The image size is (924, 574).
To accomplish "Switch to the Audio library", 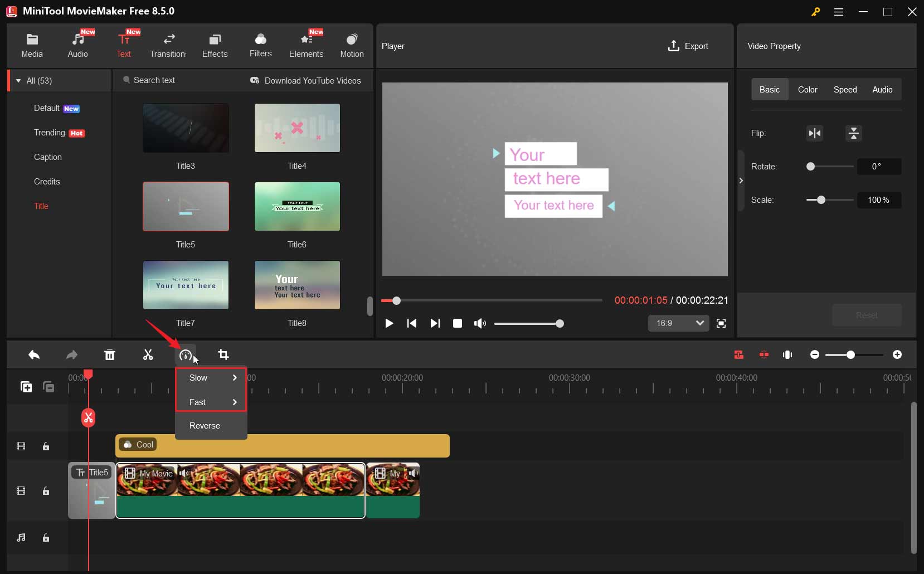I will pos(77,45).
